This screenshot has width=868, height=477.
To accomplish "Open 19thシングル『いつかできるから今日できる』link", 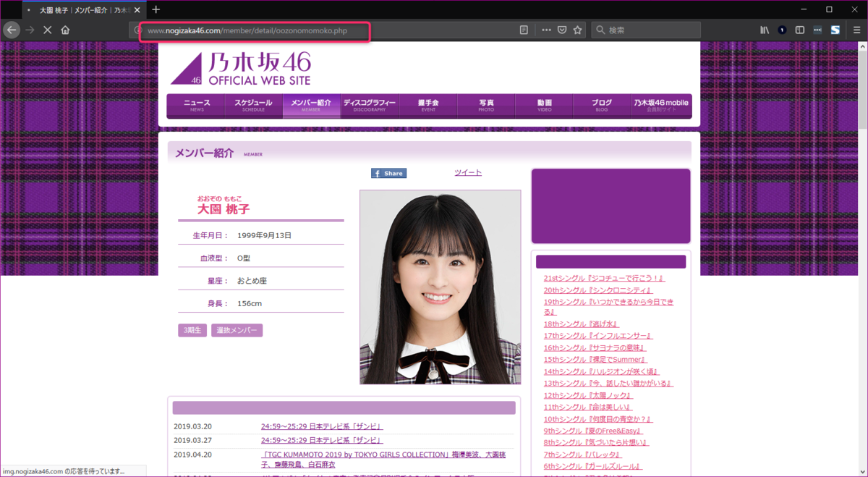I will 609,307.
